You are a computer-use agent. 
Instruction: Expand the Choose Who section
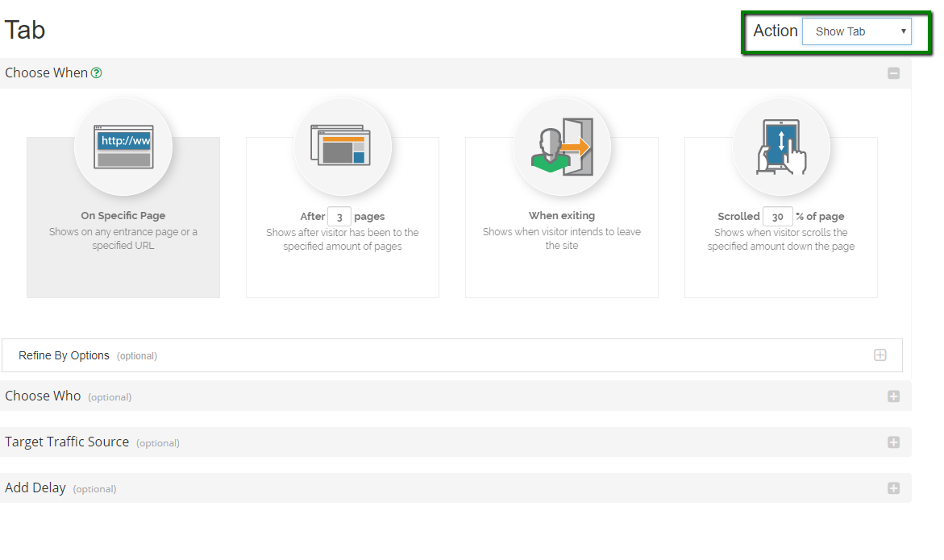point(893,396)
